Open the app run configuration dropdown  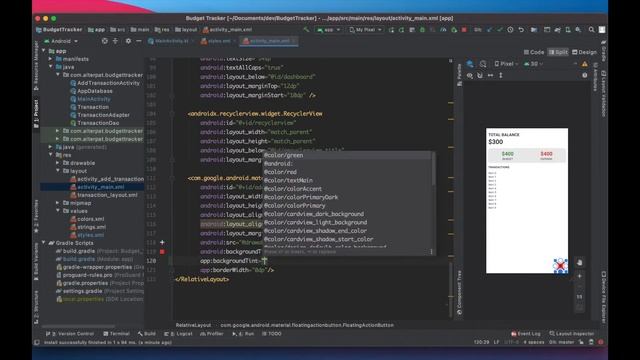[x=329, y=30]
